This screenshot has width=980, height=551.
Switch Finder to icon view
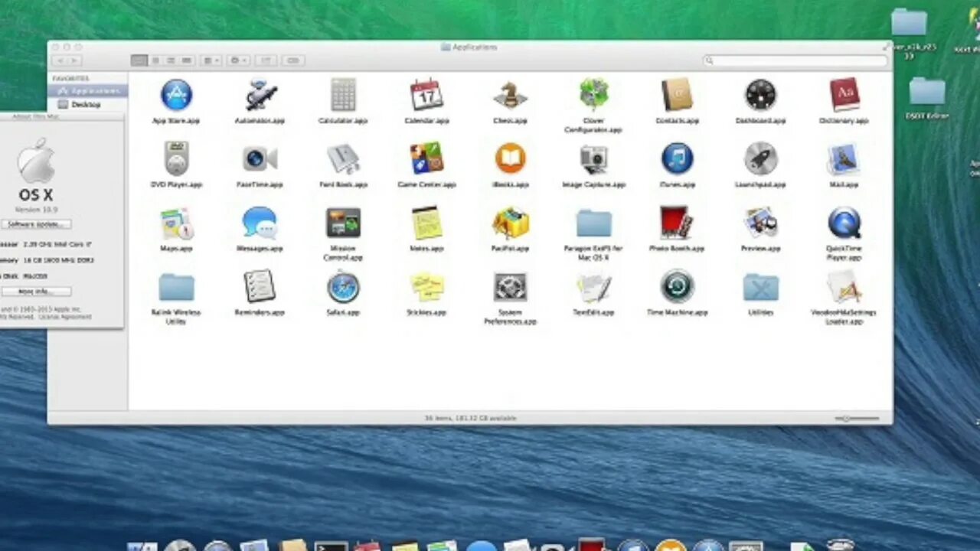point(139,60)
